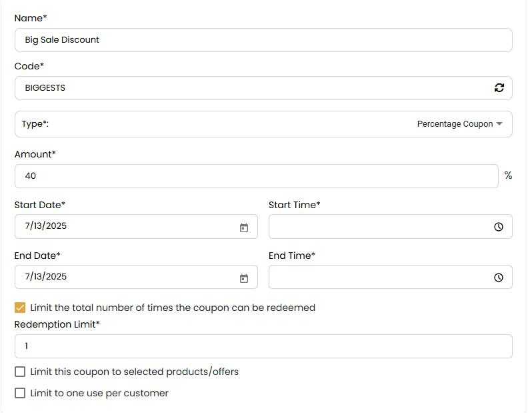Click into the Code field with BIGGESTS

[x=253, y=88]
